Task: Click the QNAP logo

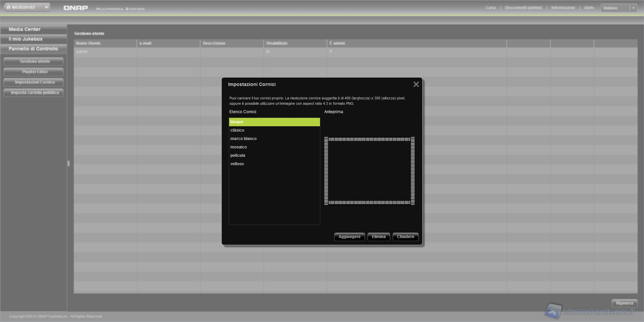Action: pyautogui.click(x=75, y=8)
